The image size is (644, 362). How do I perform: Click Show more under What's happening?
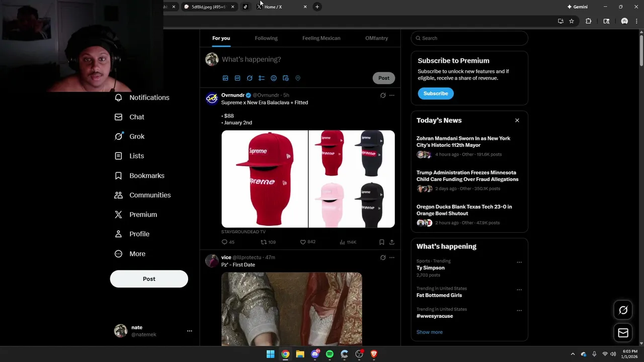430,332
